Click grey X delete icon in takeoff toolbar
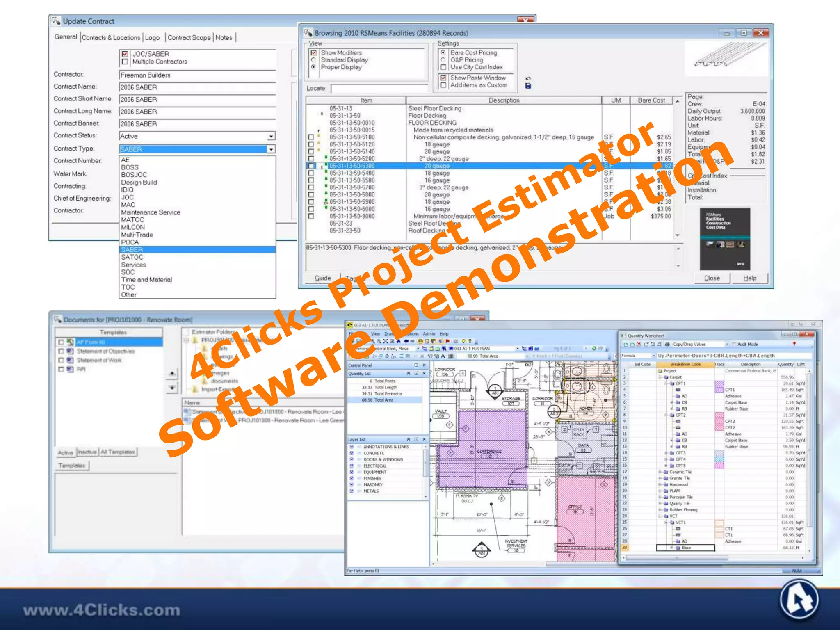840x630 pixels. coord(422,356)
